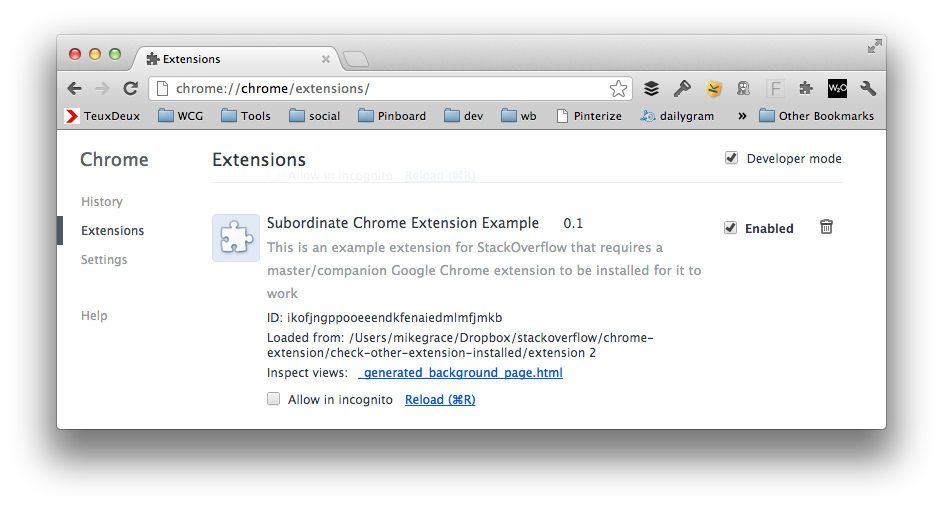Select Settings in the sidebar
The image size is (943, 508).
[x=104, y=260]
